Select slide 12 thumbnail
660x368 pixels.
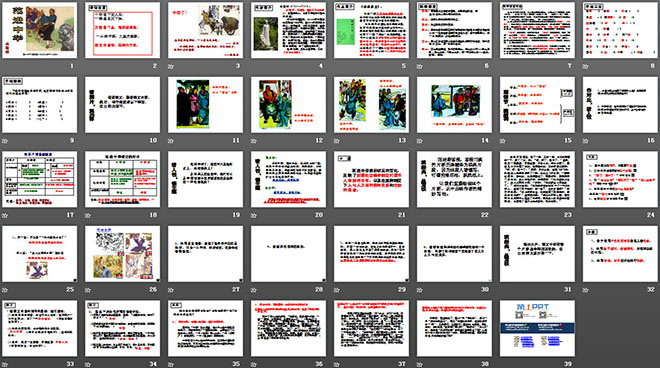point(288,104)
